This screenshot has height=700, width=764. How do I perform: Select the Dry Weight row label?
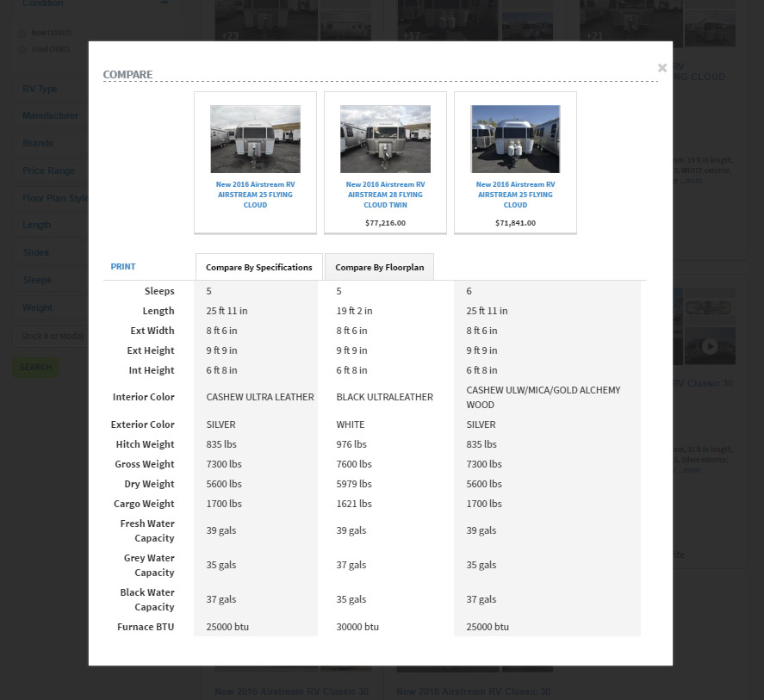(149, 484)
